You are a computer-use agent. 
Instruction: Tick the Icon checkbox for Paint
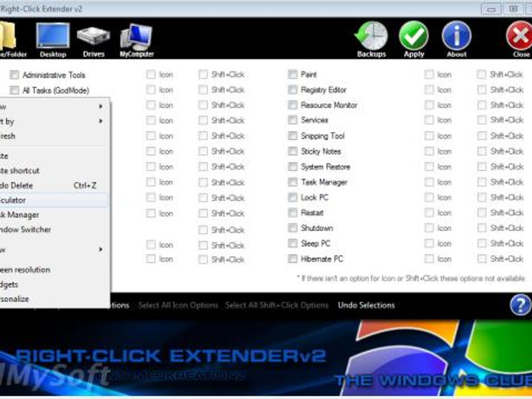click(429, 74)
